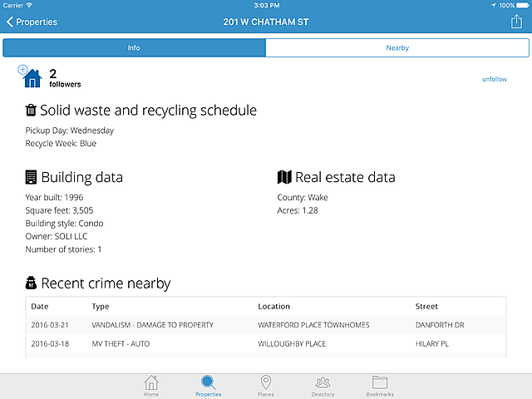Open the Places pin icon

266,385
